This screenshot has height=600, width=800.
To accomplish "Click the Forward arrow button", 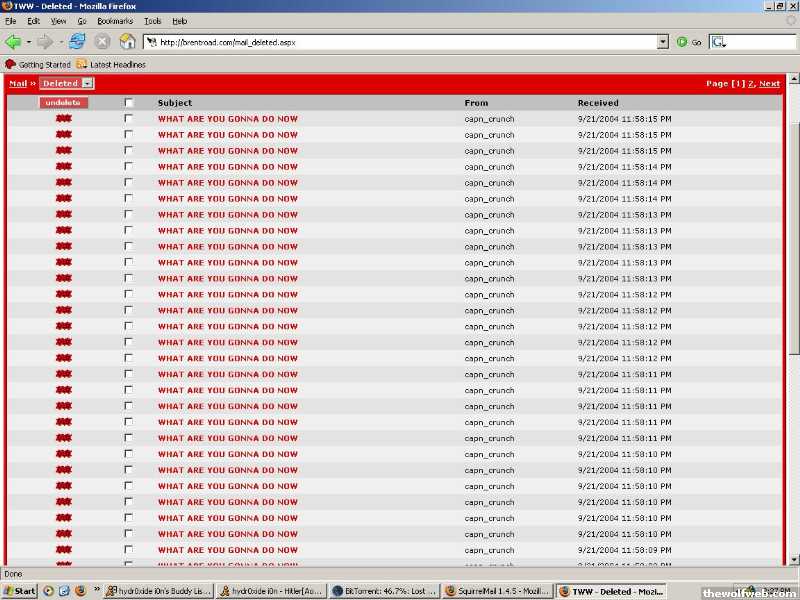I will [x=45, y=42].
